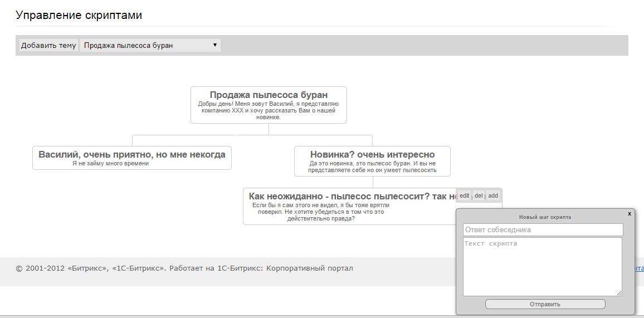644x318 pixels.
Task: Select the node Новинка? очень интересно
Action: [x=372, y=154]
